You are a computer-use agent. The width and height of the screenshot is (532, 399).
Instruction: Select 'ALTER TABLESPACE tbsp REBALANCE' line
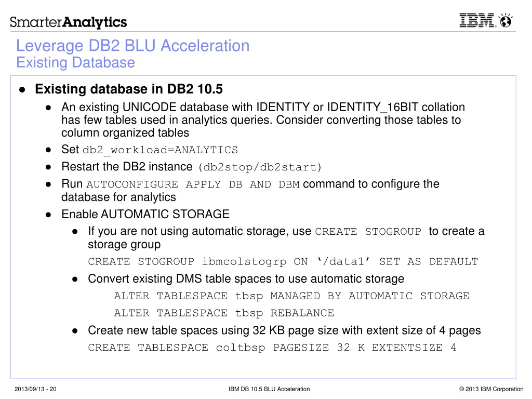tap(224, 313)
